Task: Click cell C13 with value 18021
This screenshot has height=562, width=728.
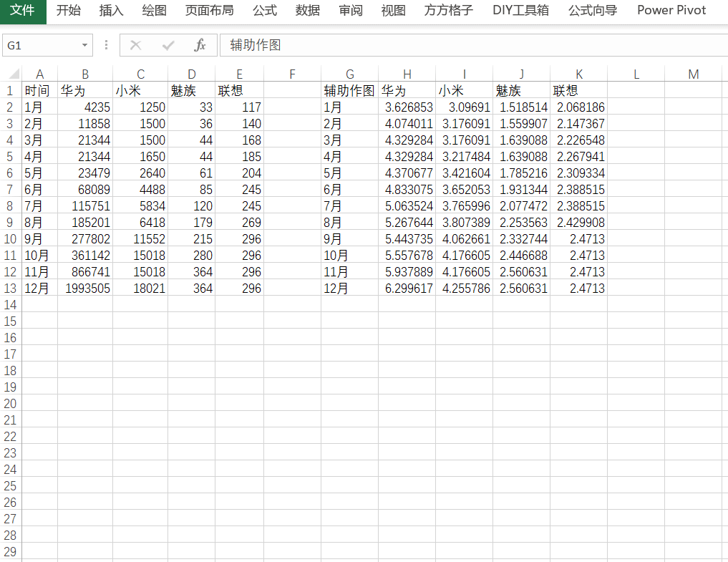Action: (140, 288)
